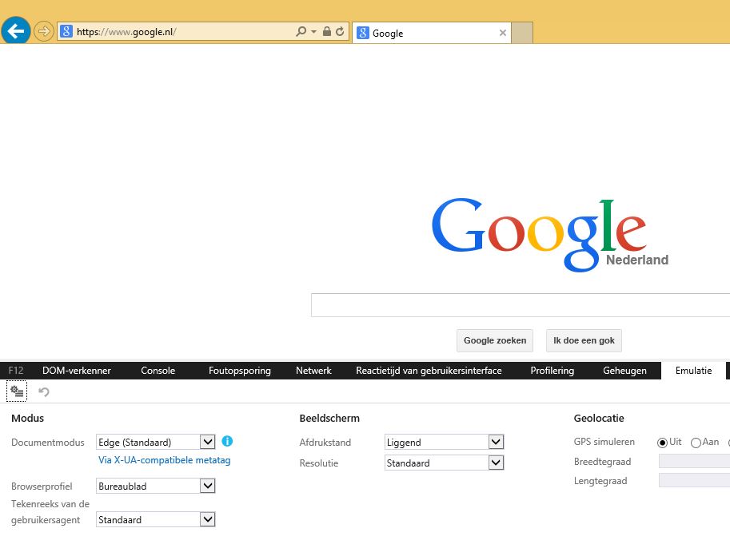730x560 pixels.
Task: Click the Google zoeken button
Action: tap(495, 340)
